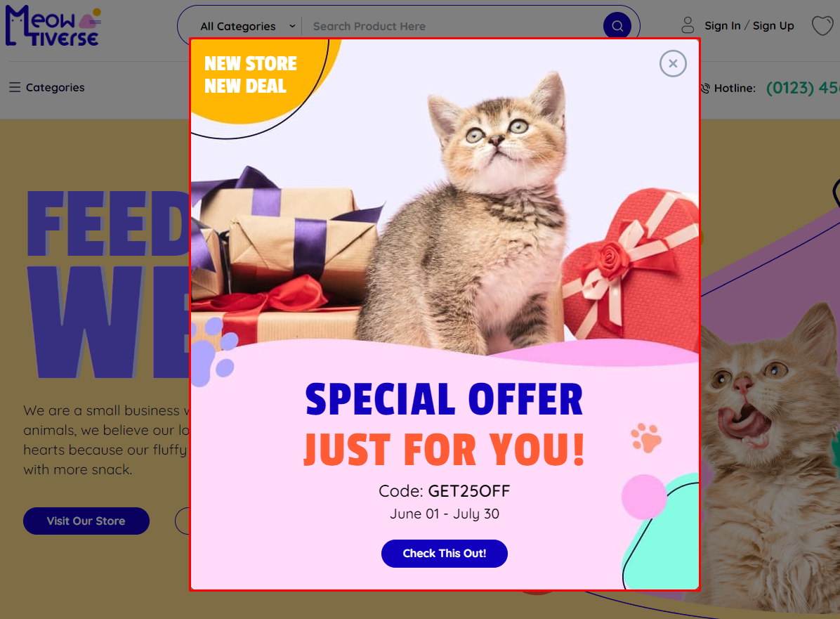Open the All Categories dropdown
Screen dimensions: 840x619
click(247, 26)
